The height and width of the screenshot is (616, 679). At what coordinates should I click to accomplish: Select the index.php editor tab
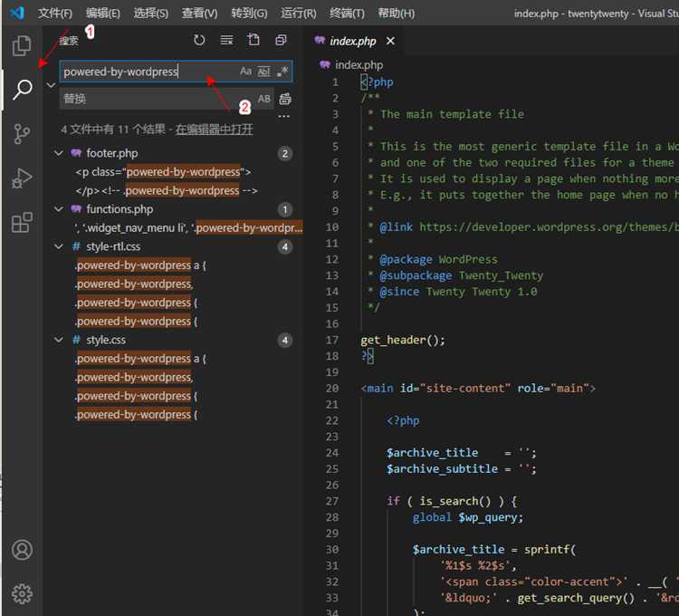[353, 41]
